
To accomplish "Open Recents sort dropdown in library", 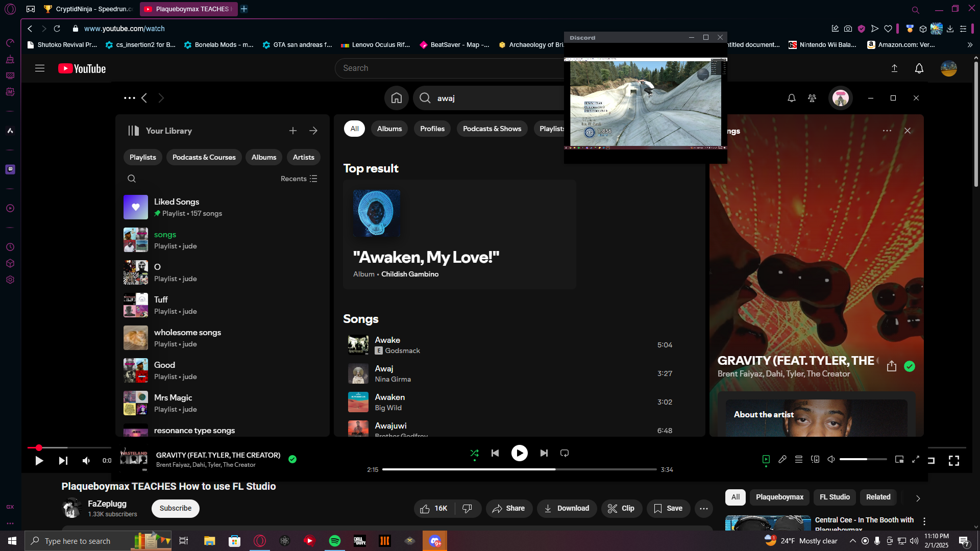I will pyautogui.click(x=299, y=179).
